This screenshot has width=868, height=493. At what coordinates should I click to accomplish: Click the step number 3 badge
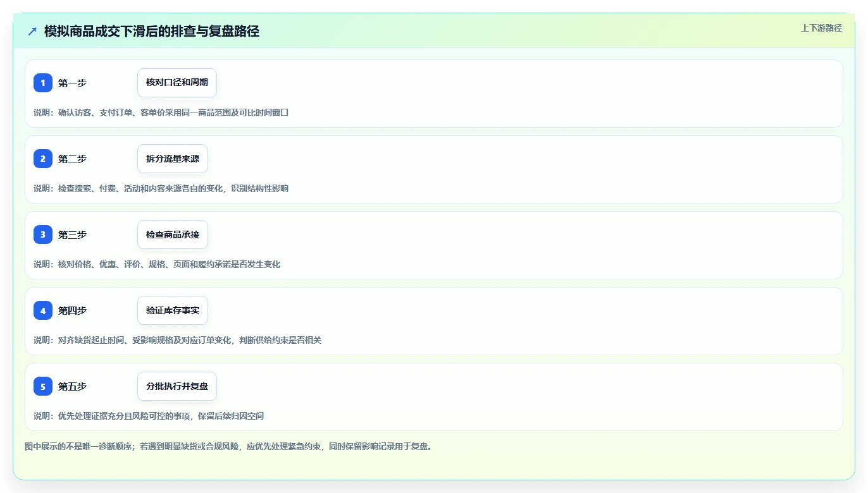[x=43, y=234]
